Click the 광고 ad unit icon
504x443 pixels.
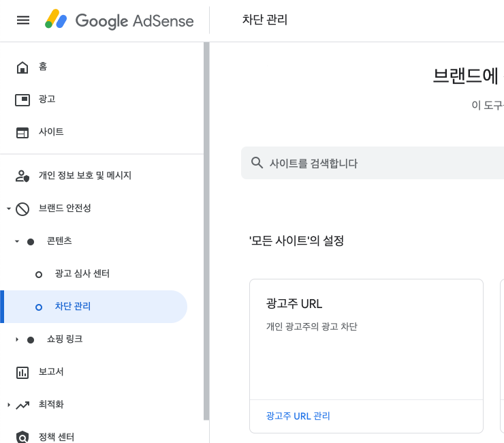tap(22, 100)
